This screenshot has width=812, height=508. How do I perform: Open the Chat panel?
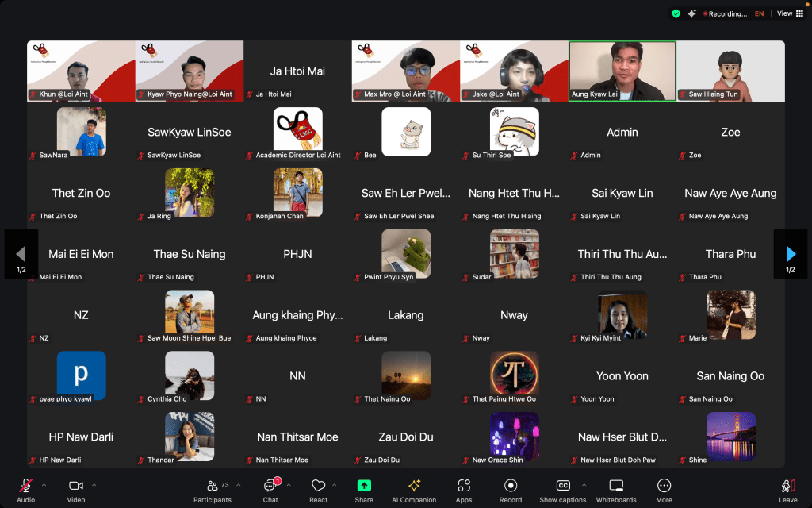(270, 491)
